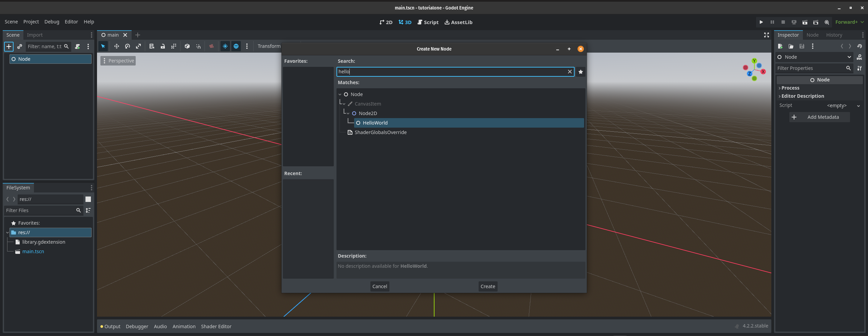Open the Debug menu
This screenshot has height=336, width=868.
tap(52, 22)
